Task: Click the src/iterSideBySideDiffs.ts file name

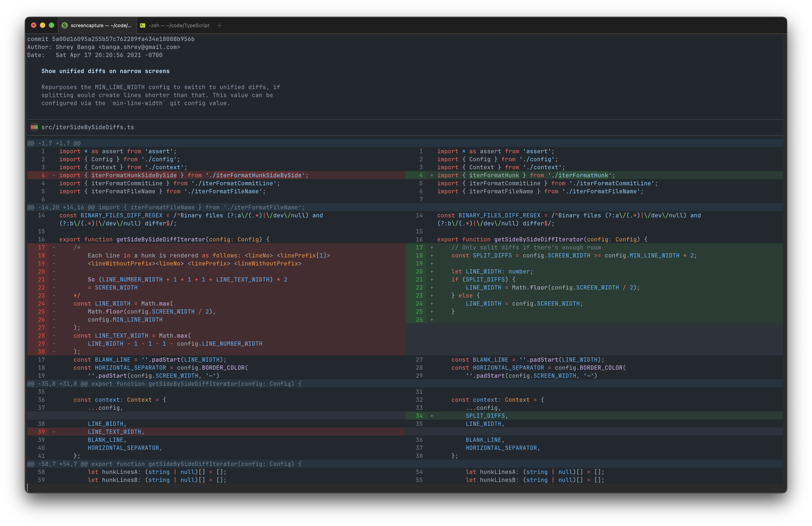Action: 88,127
